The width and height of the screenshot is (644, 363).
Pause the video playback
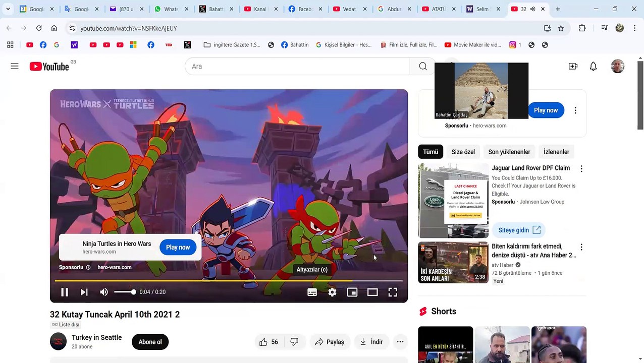point(65,292)
